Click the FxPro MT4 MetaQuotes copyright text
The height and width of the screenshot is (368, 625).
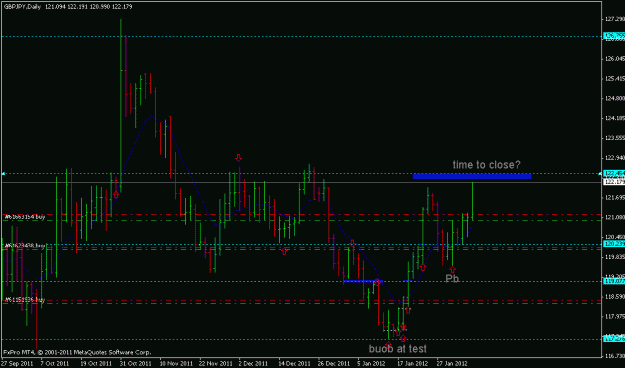click(77, 352)
